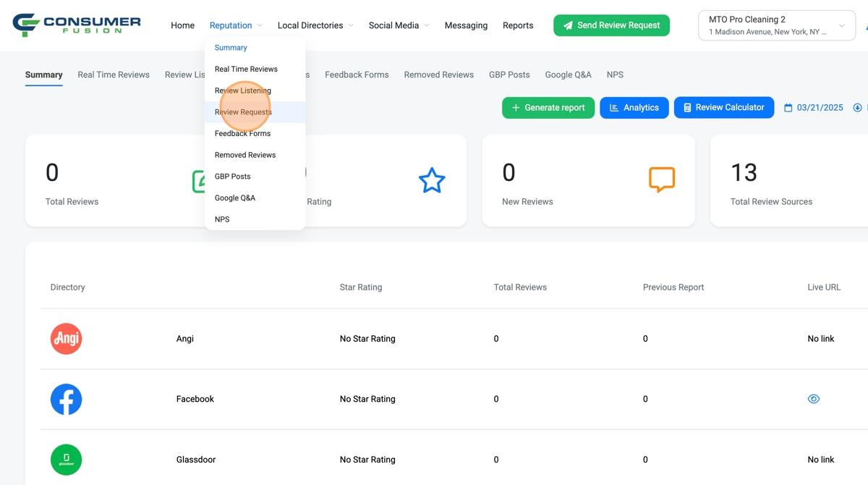This screenshot has height=485, width=868.
Task: Switch to the Feedback Forms tab
Action: point(357,75)
